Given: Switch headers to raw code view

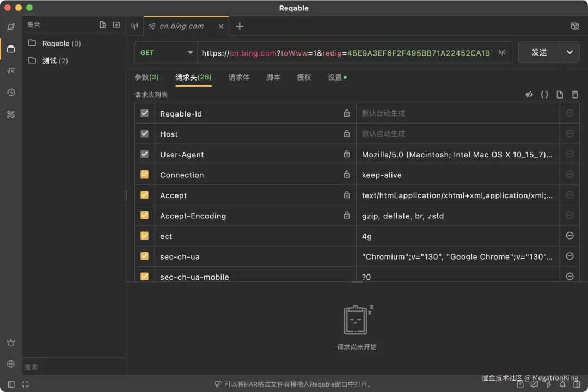Looking at the screenshot, I should (x=544, y=94).
